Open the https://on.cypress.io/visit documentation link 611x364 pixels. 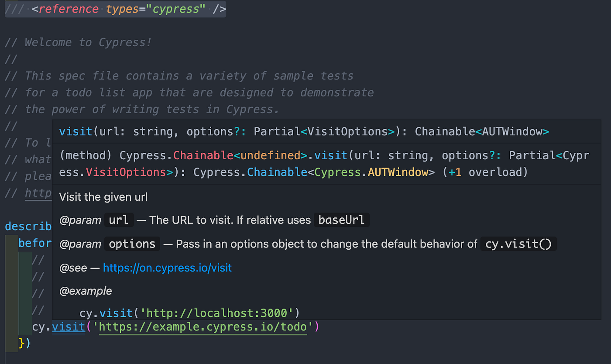167,268
